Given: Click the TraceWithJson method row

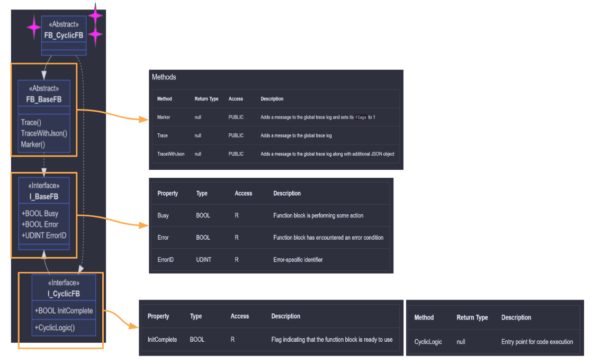Looking at the screenshot, I should (168, 154).
